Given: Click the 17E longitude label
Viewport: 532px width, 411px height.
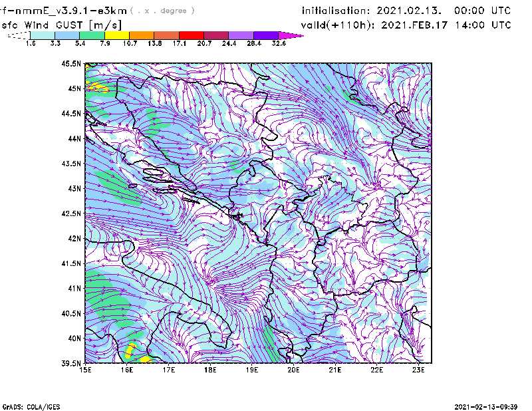Looking at the screenshot, I should 169,370.
